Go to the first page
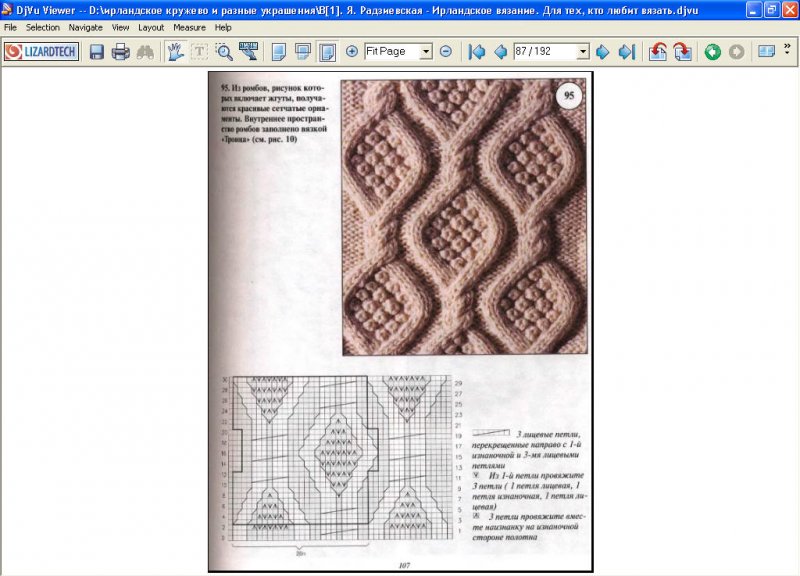Image resolution: width=800 pixels, height=576 pixels. (477, 52)
